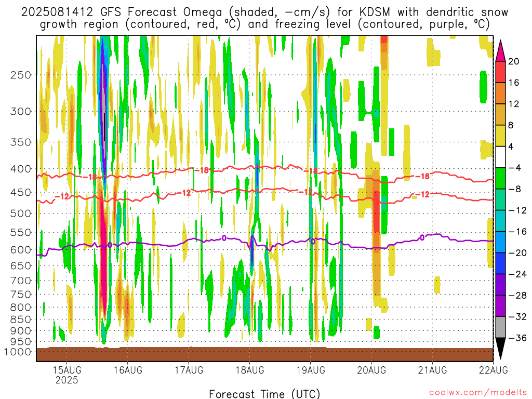Click the bright green colorbar segment between -8 and -4

point(500,179)
